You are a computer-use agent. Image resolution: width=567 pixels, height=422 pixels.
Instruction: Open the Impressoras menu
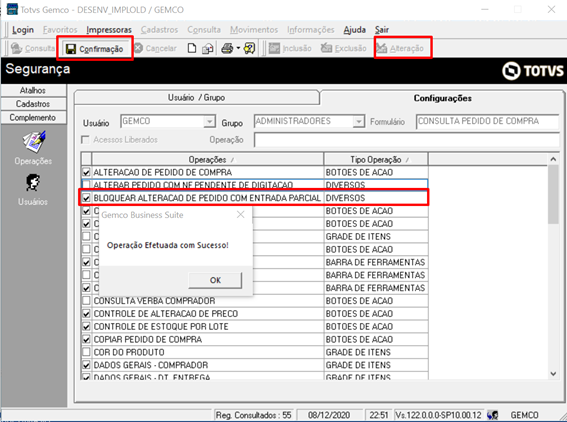click(x=109, y=30)
